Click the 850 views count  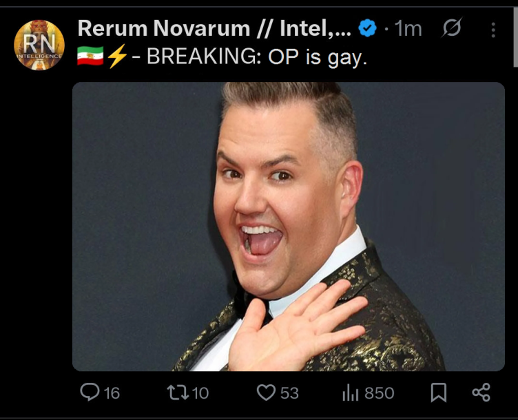tap(380, 393)
